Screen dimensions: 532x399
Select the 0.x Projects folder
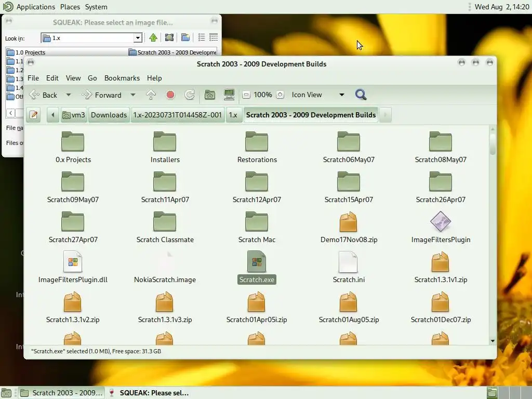pyautogui.click(x=73, y=147)
